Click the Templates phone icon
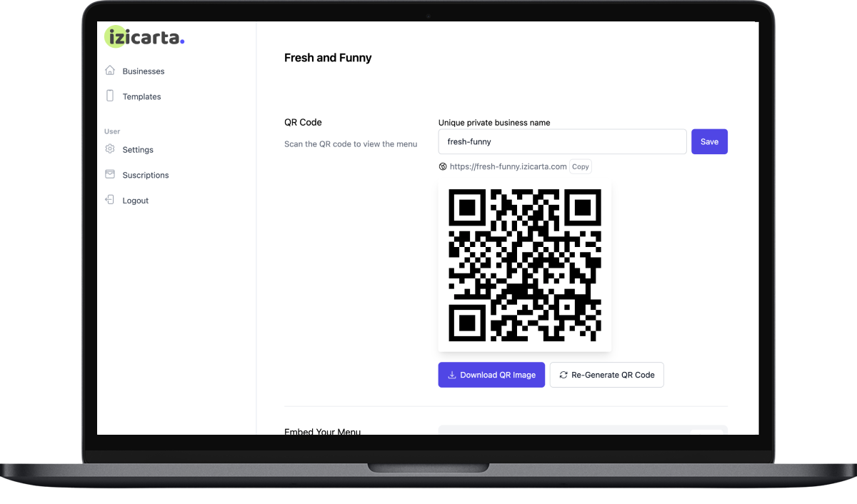 point(110,96)
